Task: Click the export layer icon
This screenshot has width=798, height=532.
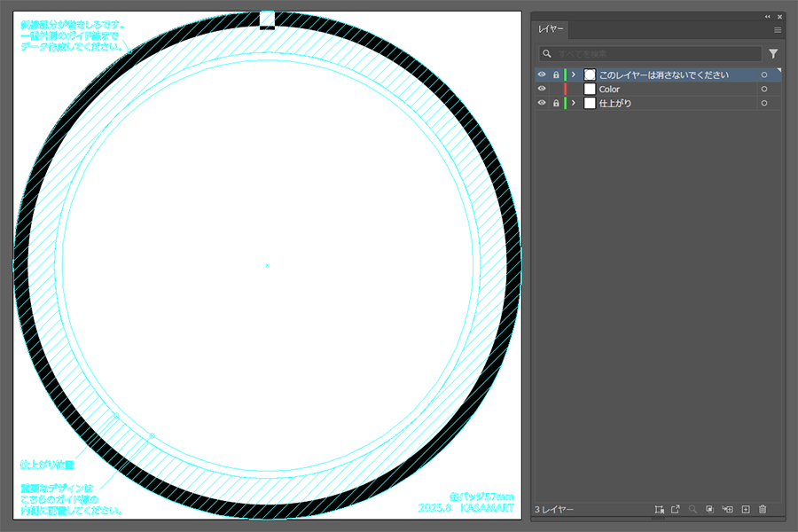Action: (676, 510)
